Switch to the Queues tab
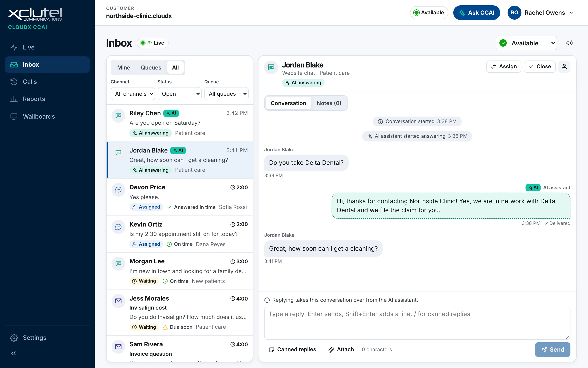The width and height of the screenshot is (588, 368). [151, 67]
